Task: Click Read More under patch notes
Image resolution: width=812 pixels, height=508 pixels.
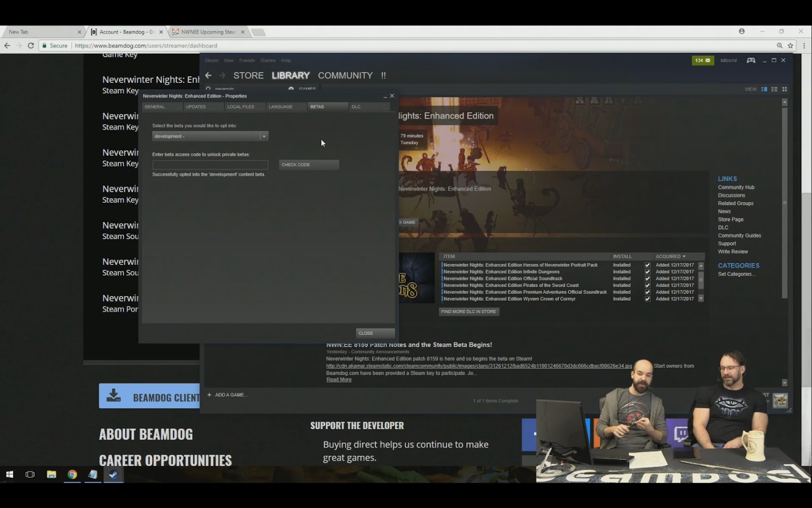Action: coord(339,380)
